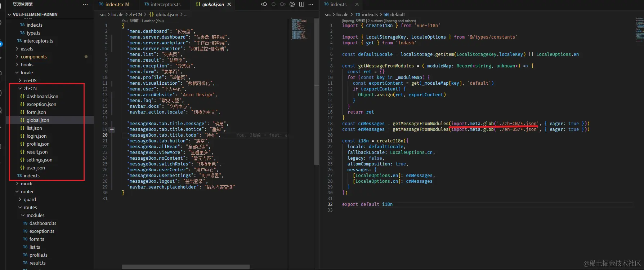The height and width of the screenshot is (270, 644).
Task: Click JSON icon beside form.json
Action: pyautogui.click(x=22, y=112)
